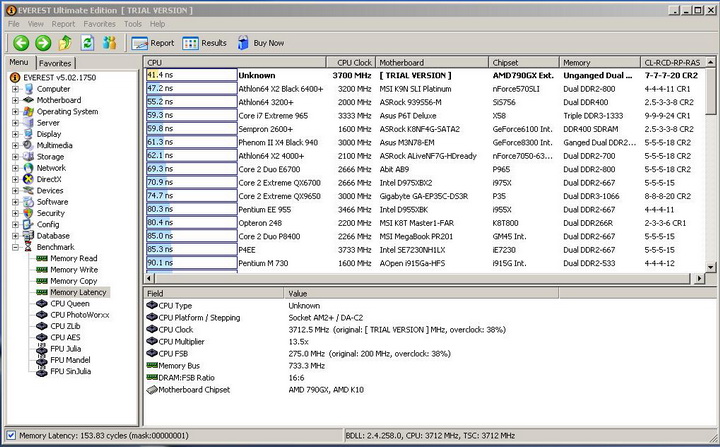This screenshot has width=720, height=447.
Task: Sort by the Motherboard column header
Action: [432, 62]
